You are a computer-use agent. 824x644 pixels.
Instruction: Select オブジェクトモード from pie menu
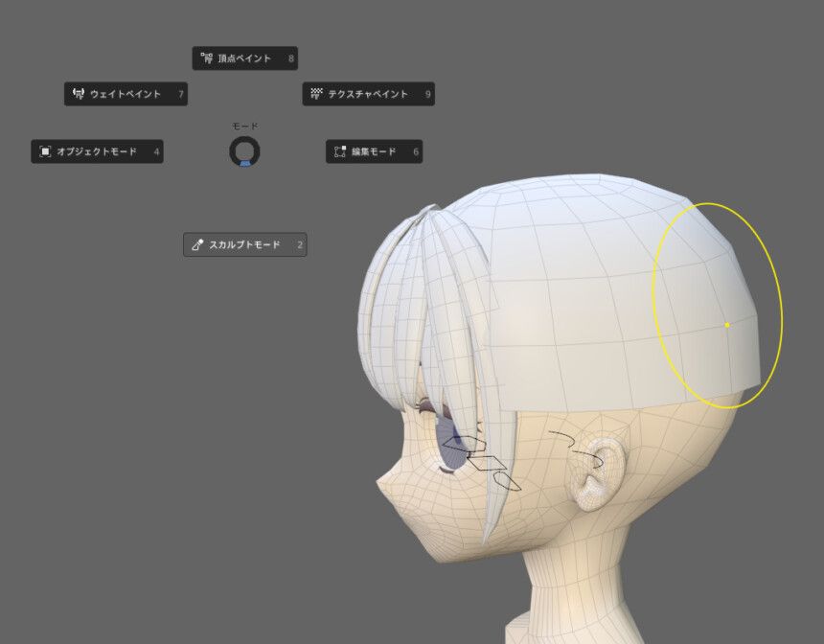pyautogui.click(x=97, y=151)
